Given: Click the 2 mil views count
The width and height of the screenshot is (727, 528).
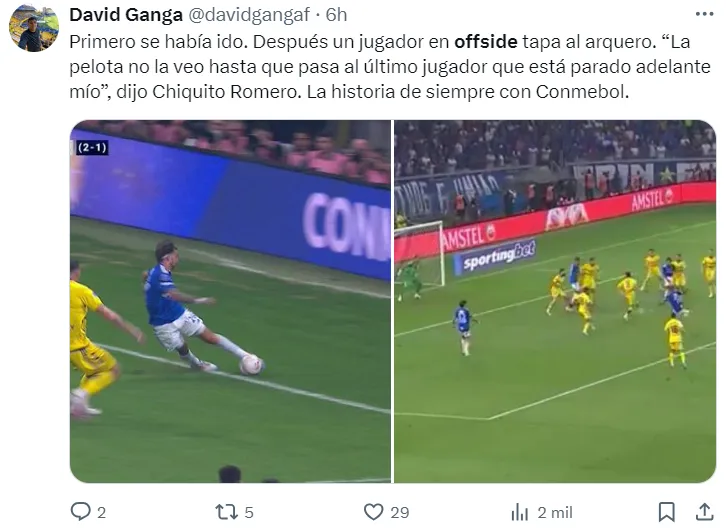Looking at the screenshot, I should click(555, 513).
